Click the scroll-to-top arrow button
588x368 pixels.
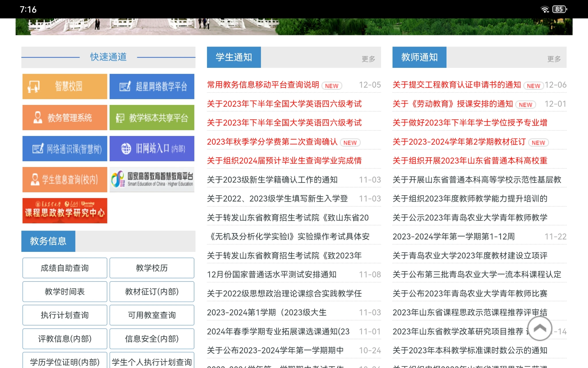tap(539, 328)
